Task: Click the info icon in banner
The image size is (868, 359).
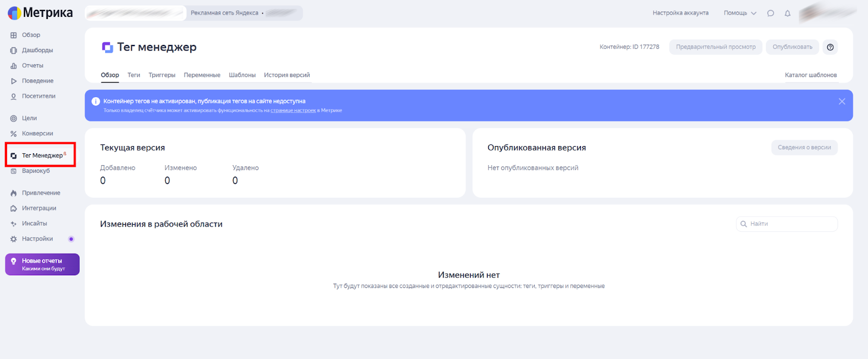Action: (96, 102)
